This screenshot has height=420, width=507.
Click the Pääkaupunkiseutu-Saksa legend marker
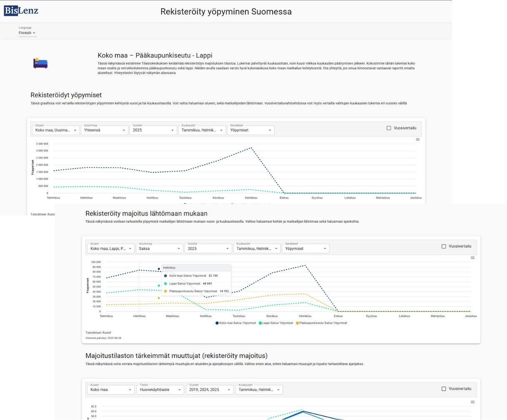[x=297, y=323]
